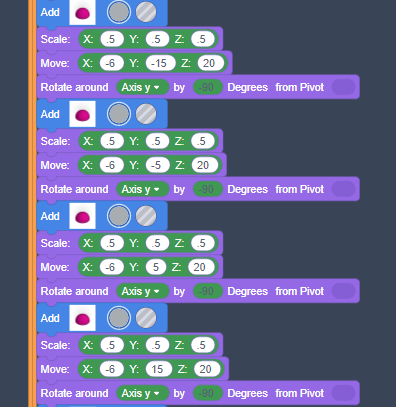Click the Z field 20 in the Move Y: 5 block
This screenshot has height=407, width=396.
click(x=201, y=267)
